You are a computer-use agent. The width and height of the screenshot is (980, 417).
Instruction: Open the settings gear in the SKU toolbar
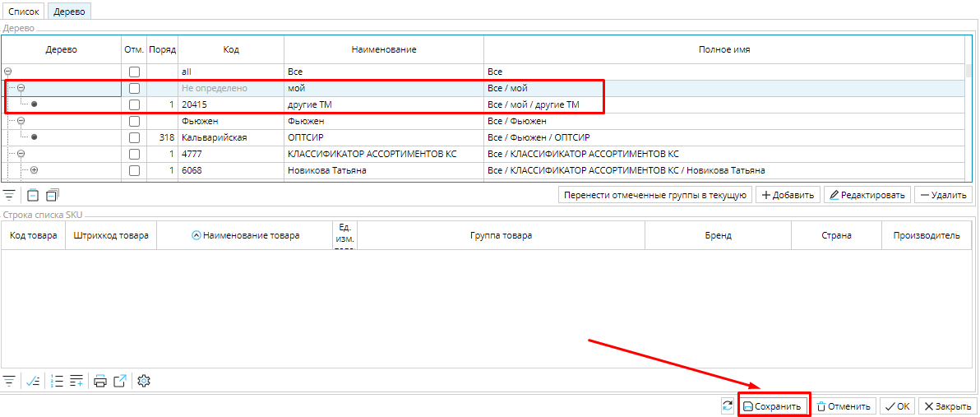click(145, 381)
